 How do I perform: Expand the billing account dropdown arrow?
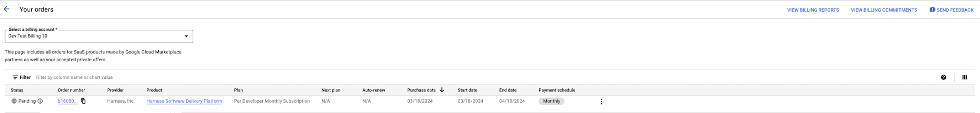pyautogui.click(x=186, y=36)
